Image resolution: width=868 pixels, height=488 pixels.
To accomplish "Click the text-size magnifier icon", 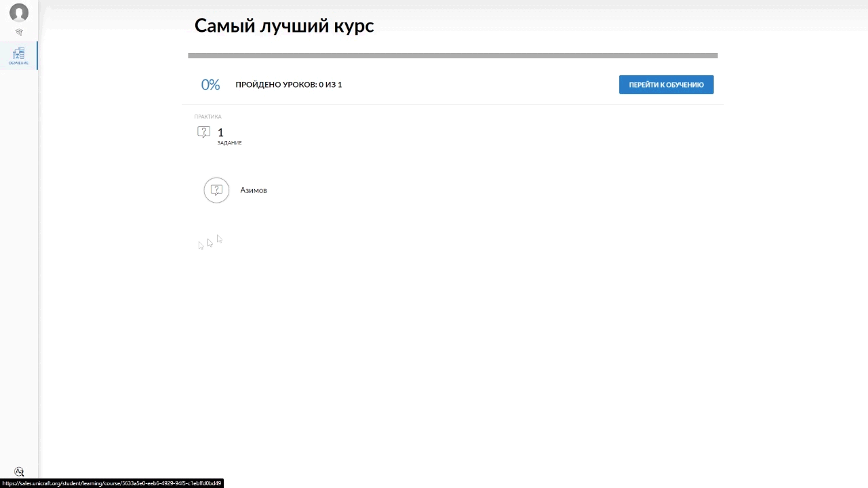I will (19, 472).
